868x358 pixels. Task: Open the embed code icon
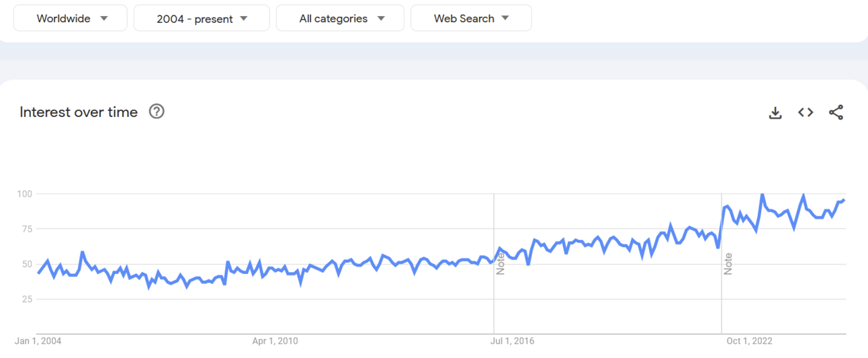(806, 113)
